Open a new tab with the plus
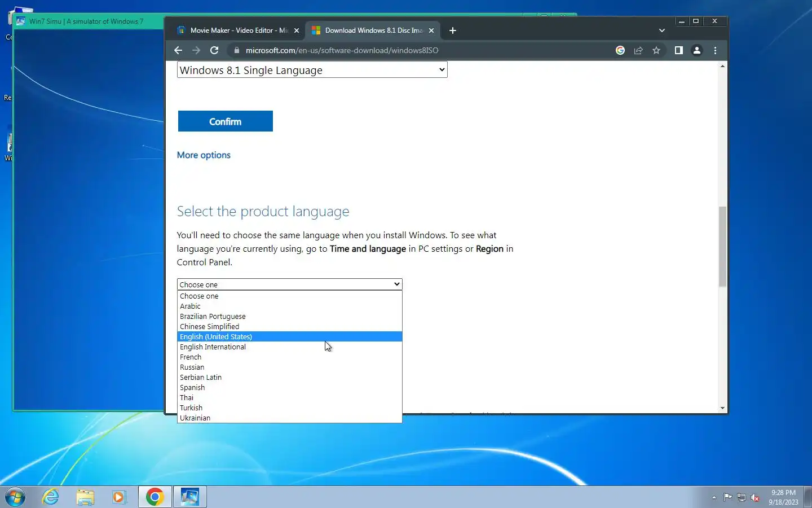 (x=453, y=30)
